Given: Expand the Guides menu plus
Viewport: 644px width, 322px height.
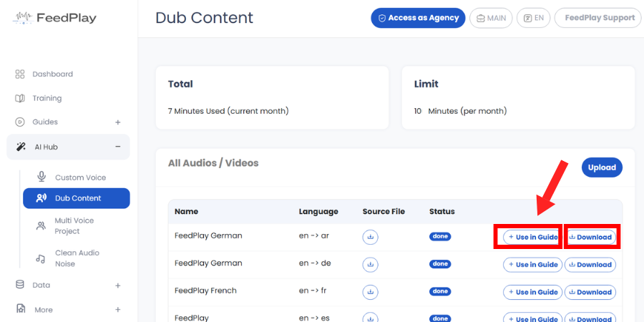Looking at the screenshot, I should coord(118,122).
